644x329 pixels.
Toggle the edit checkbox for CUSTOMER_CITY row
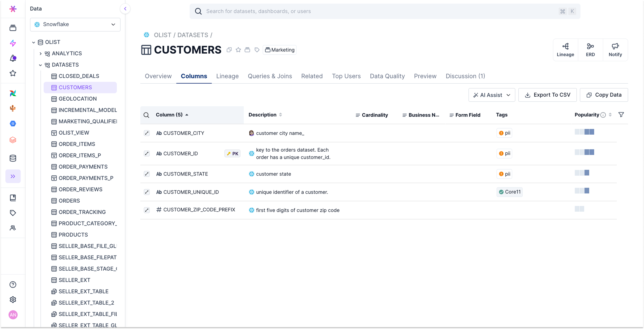147,133
